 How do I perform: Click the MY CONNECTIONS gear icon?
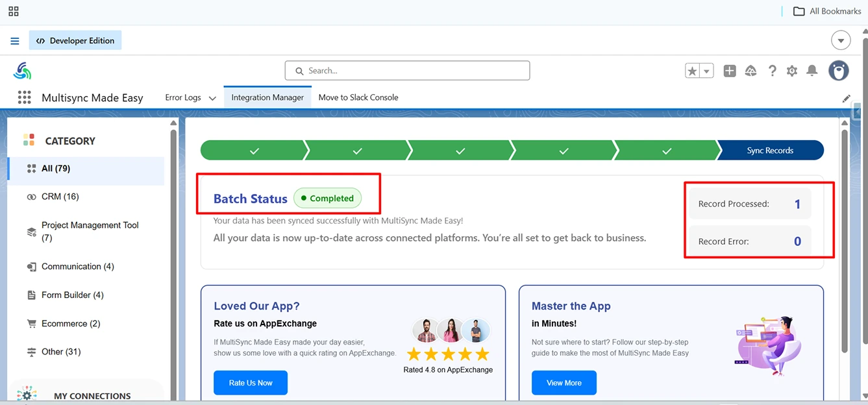[27, 395]
